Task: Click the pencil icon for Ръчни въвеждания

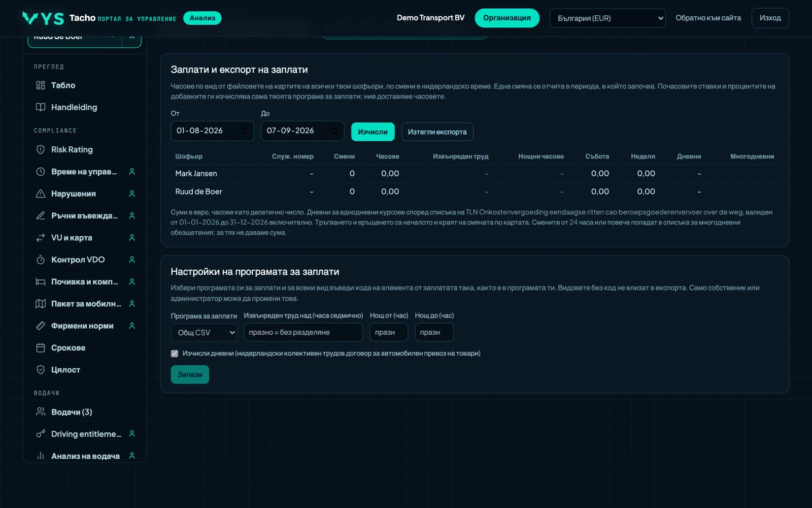Action: [x=41, y=216]
